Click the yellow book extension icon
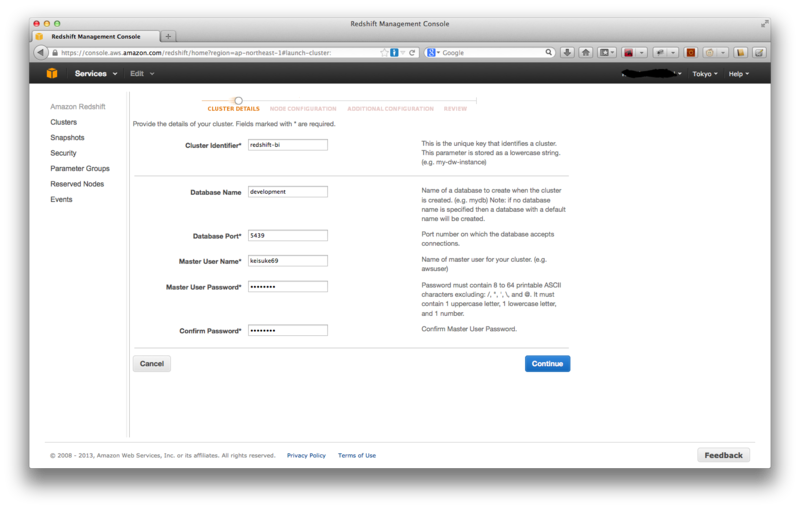Screen dimensions: 800x509 point(740,53)
